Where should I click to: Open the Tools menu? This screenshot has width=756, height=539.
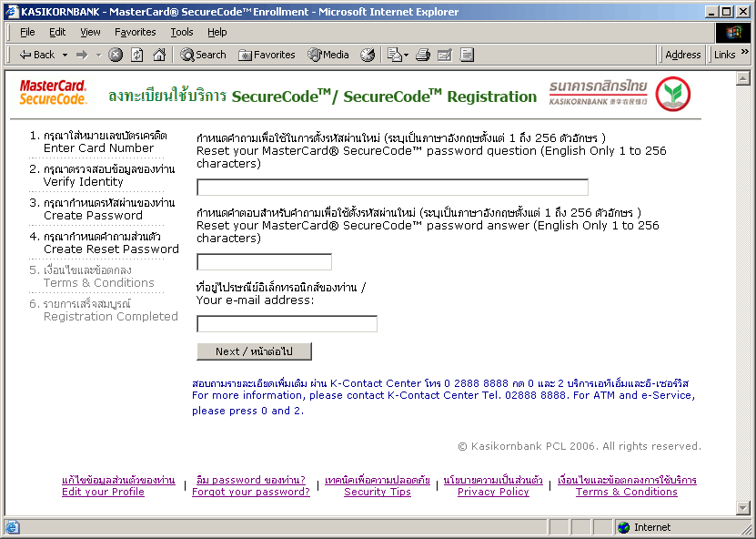[x=182, y=33]
